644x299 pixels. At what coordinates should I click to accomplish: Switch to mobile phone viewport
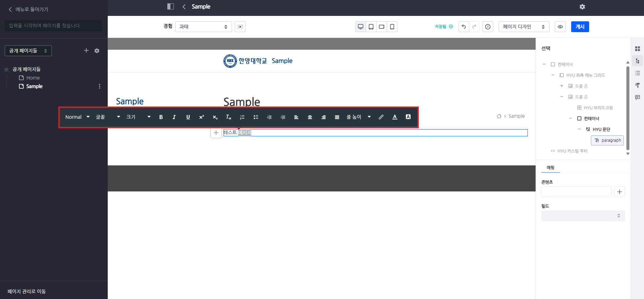(392, 27)
